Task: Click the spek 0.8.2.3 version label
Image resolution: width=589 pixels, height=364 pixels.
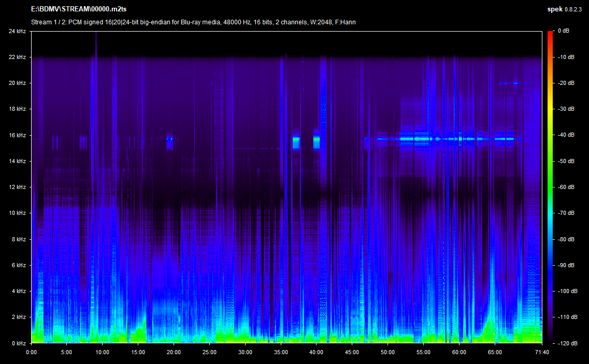Action: coord(566,9)
